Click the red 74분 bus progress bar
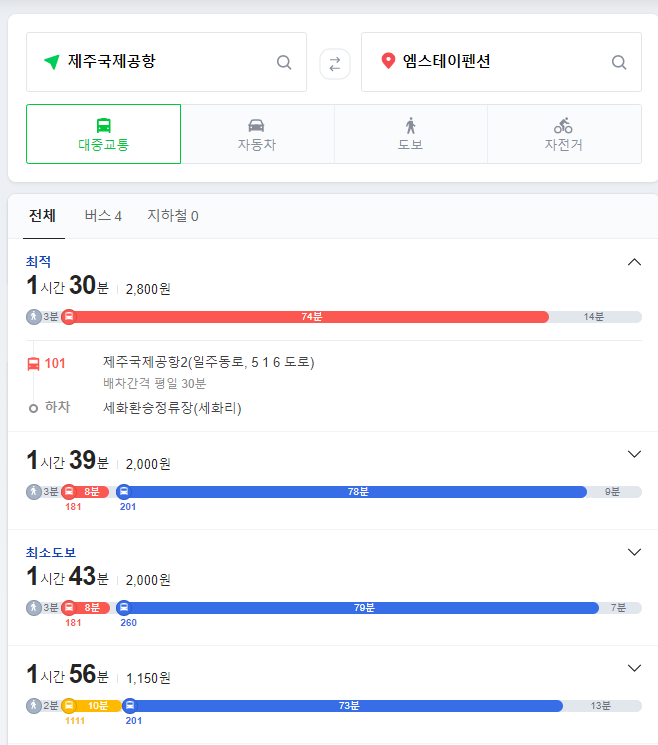Image resolution: width=658 pixels, height=745 pixels. [x=311, y=317]
